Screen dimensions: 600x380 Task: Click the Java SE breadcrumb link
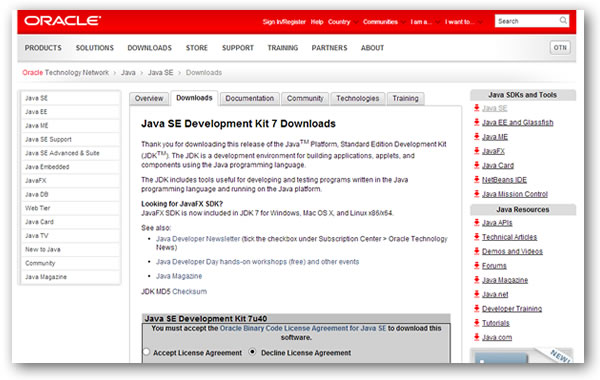160,72
